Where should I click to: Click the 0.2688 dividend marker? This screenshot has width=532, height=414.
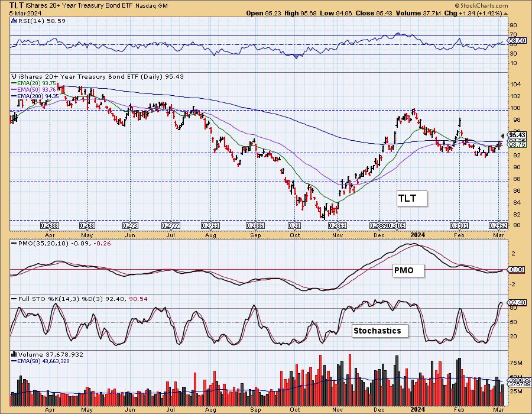tap(50, 226)
